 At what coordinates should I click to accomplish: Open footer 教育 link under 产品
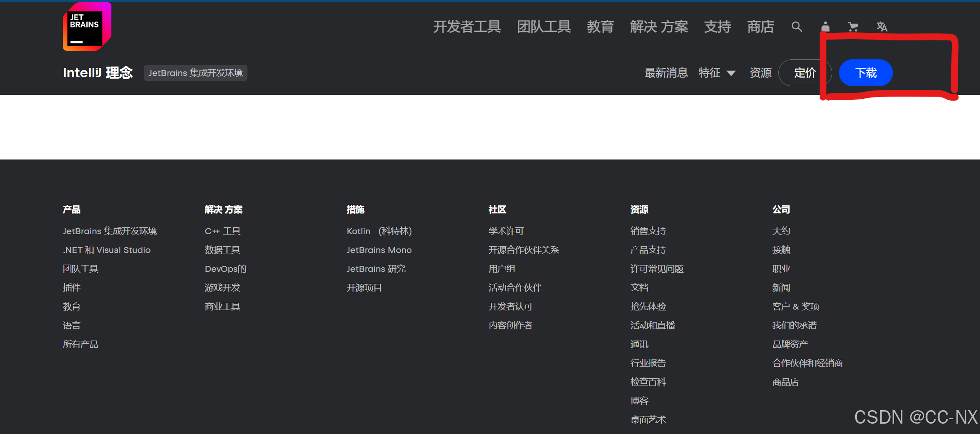pyautogui.click(x=71, y=306)
